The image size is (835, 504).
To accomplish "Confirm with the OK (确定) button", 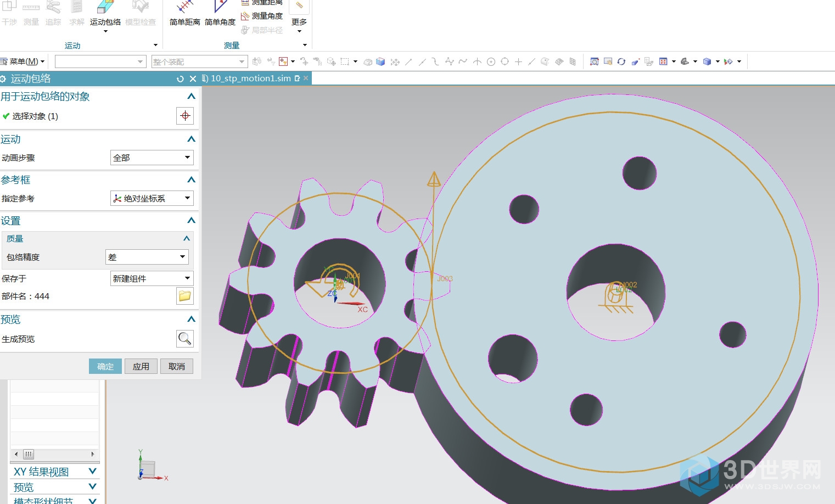I will (x=105, y=366).
